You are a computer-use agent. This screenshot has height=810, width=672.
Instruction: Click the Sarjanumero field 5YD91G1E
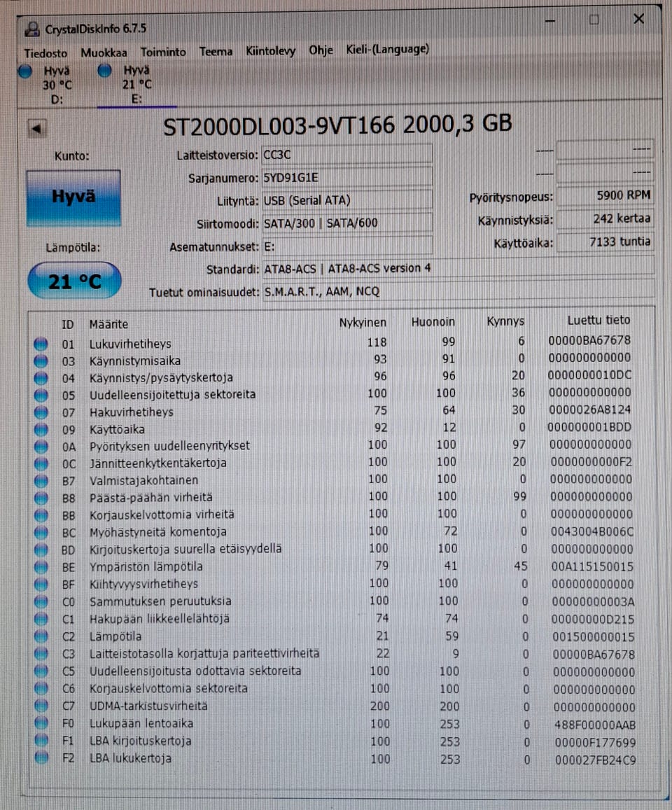point(347,177)
